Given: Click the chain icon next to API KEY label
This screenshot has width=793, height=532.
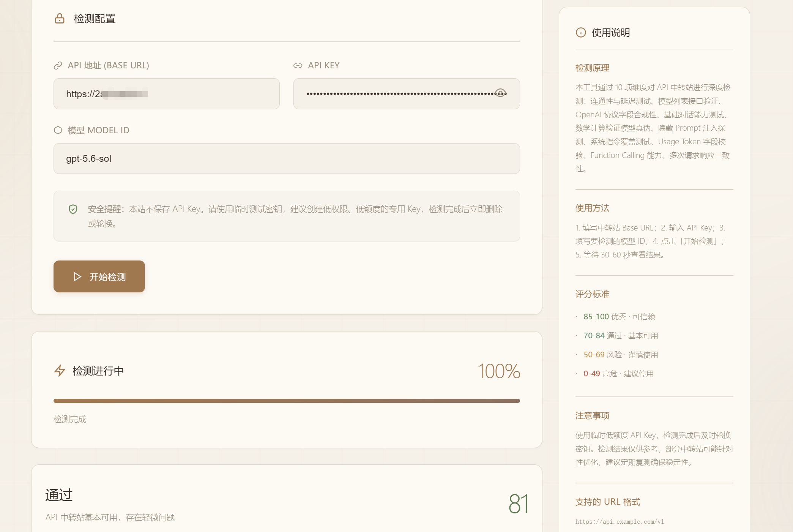Looking at the screenshot, I should point(298,66).
